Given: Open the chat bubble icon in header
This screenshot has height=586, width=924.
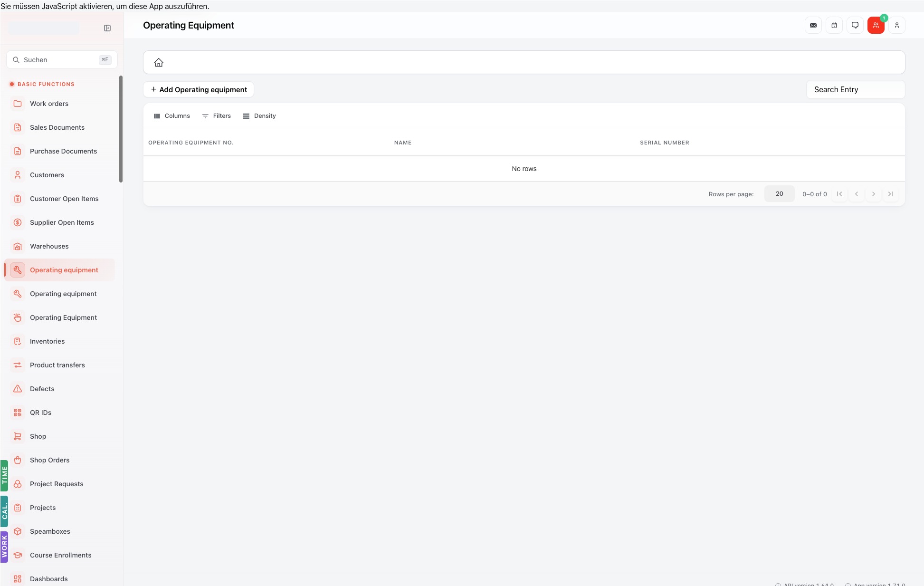Looking at the screenshot, I should pyautogui.click(x=855, y=25).
